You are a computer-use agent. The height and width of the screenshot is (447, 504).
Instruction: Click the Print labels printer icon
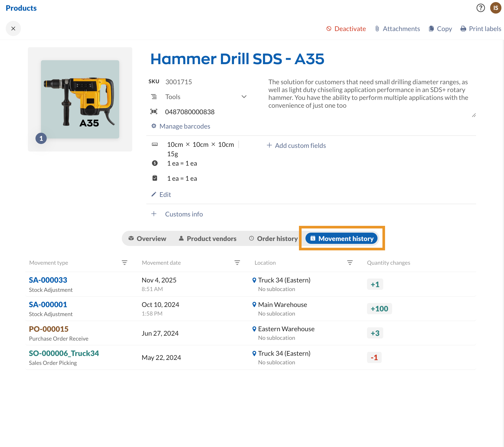[463, 29]
